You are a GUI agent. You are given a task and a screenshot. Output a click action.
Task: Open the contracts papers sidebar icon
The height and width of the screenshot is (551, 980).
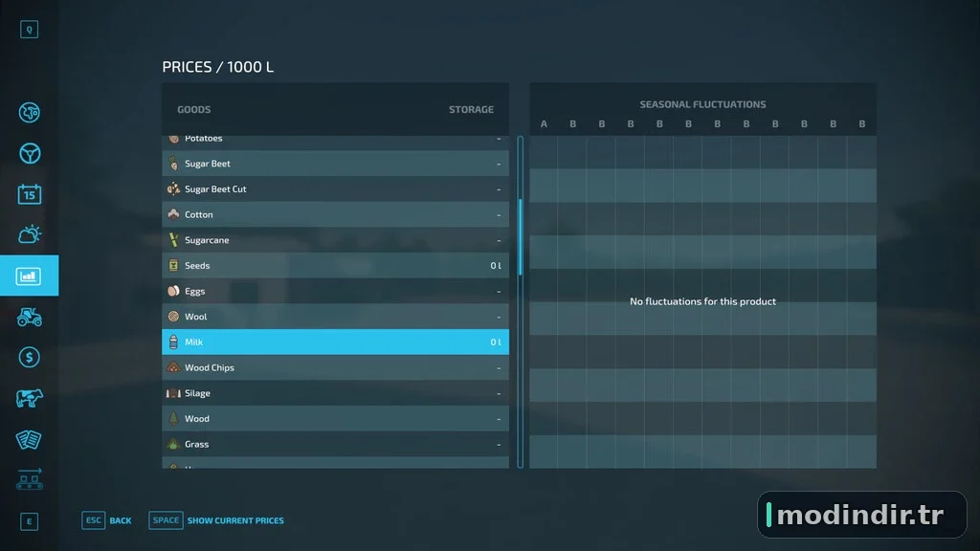30,439
